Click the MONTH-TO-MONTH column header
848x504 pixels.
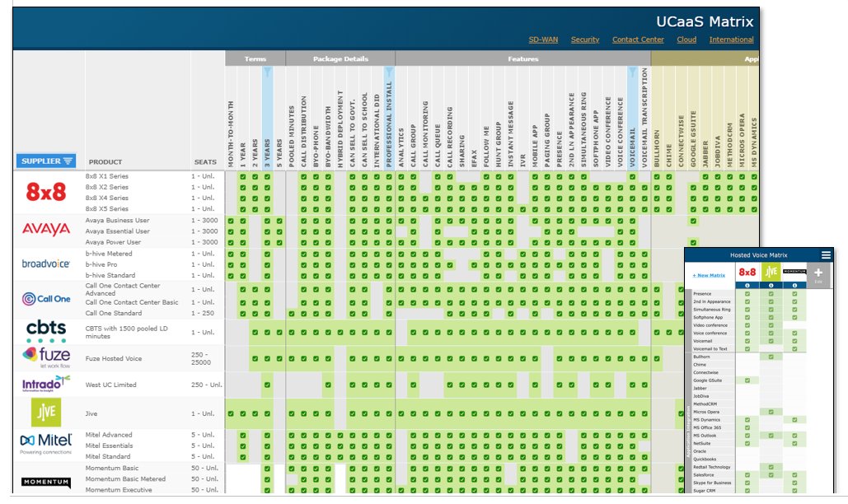tap(231, 133)
